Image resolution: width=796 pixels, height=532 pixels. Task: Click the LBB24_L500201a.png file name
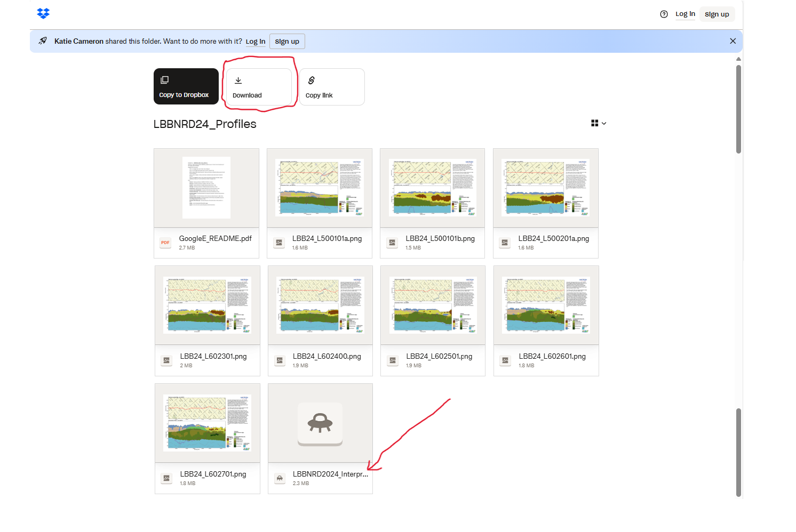[554, 238]
